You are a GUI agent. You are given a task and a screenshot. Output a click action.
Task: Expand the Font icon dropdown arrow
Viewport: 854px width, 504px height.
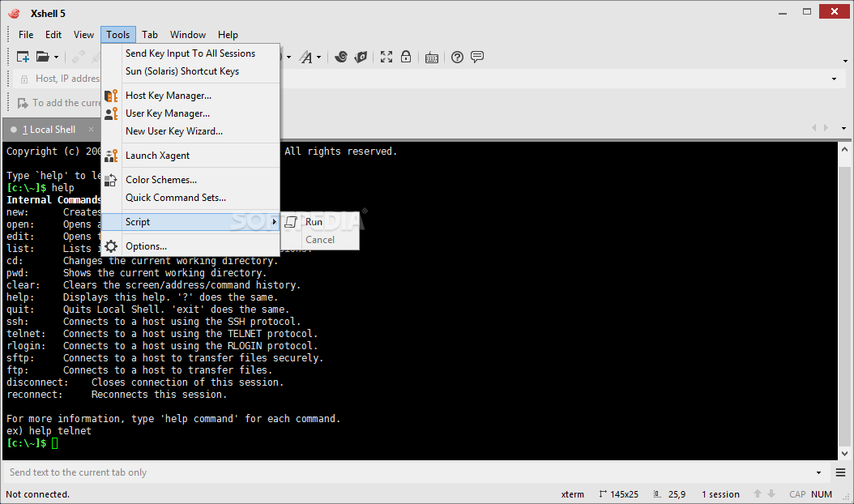(x=319, y=58)
